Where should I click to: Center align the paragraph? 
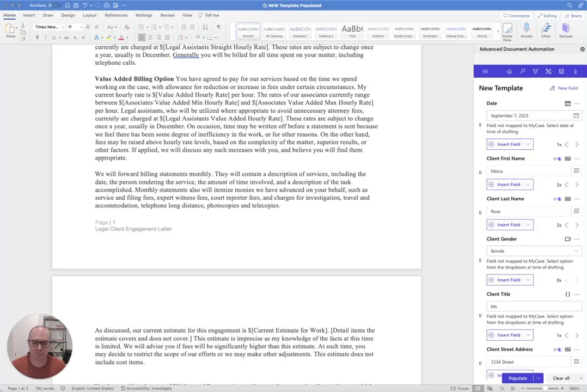click(150, 38)
